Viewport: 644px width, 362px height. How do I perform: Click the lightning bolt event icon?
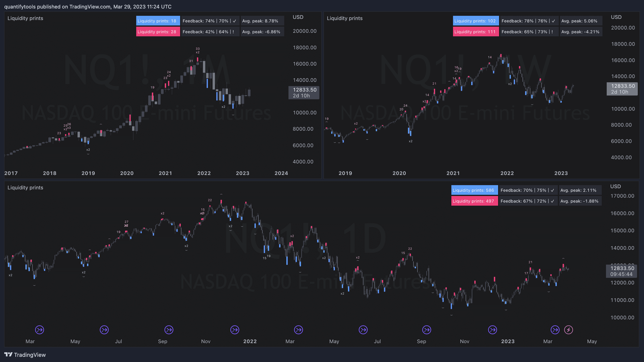tap(568, 330)
